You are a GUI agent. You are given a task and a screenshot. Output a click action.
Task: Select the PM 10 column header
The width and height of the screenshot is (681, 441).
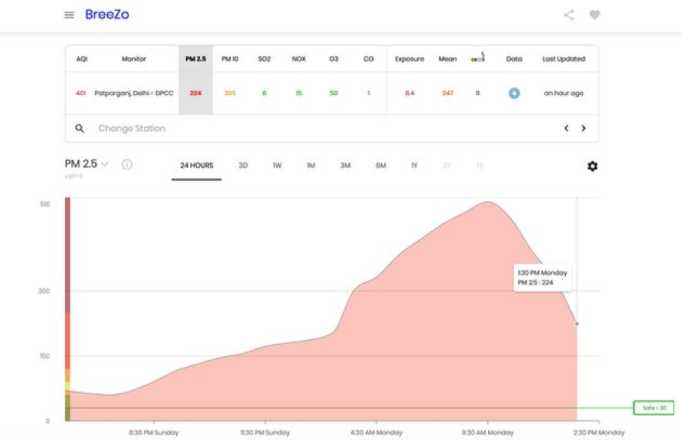[x=230, y=59]
